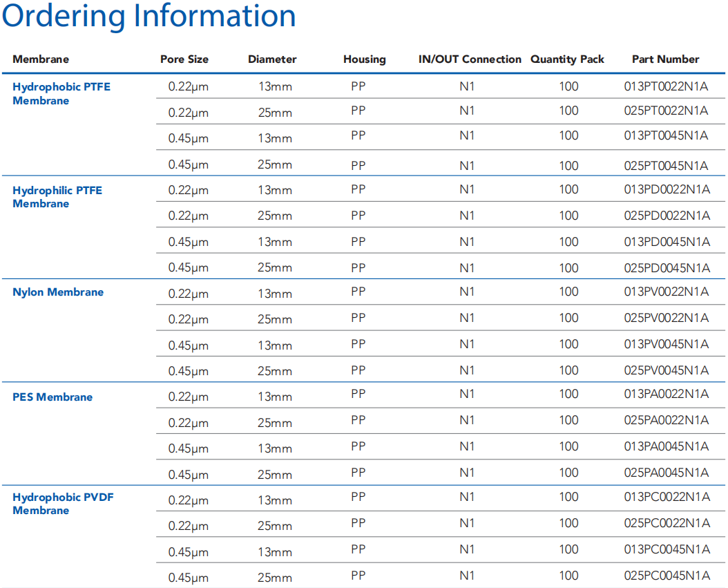Click the Ordering Information heading
Viewport: 728px width, 588px height.
[x=149, y=17]
